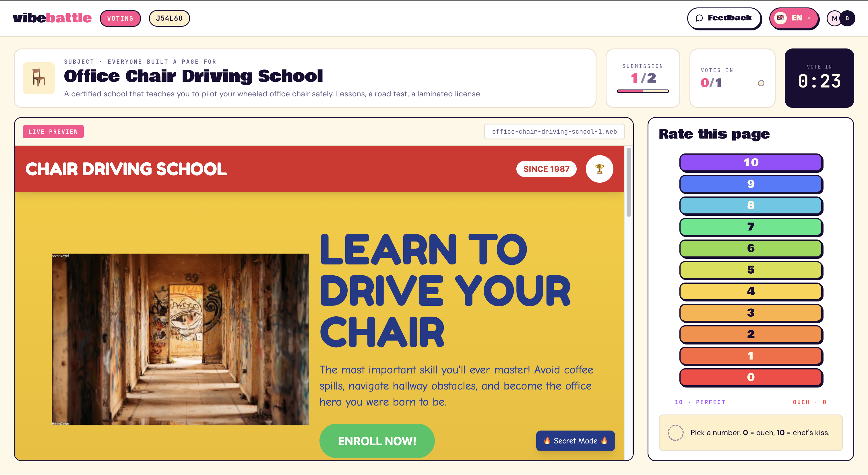Click the vote countdown timer
Viewport: 868px width, 475px height.
(819, 78)
